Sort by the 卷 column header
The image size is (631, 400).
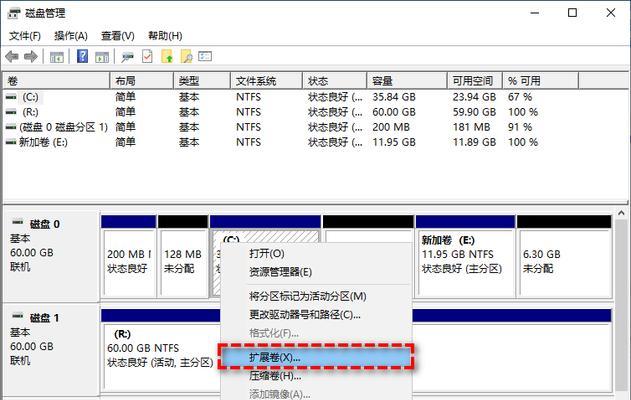pyautogui.click(x=56, y=81)
